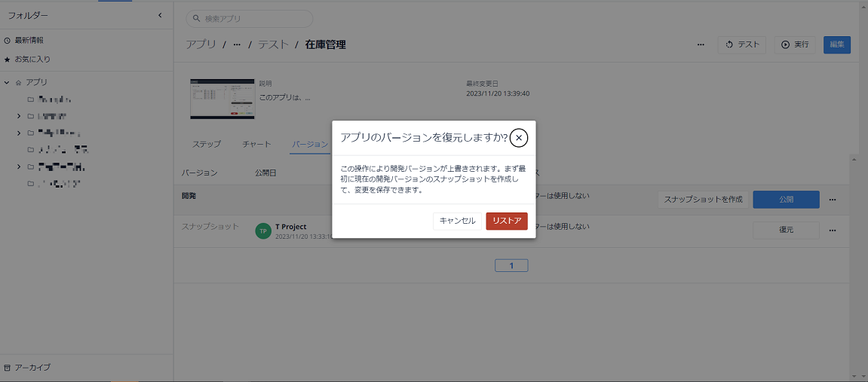Expand the second folder under アプリ
The image size is (868, 382).
18,116
